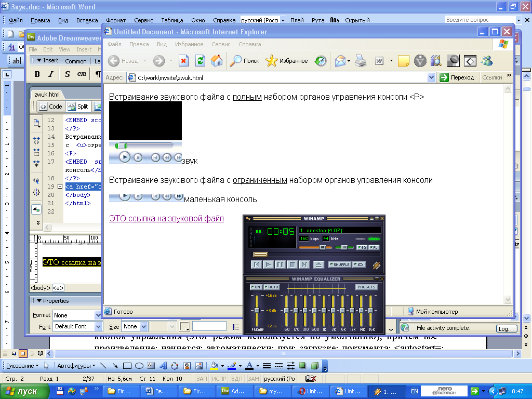The image size is (532, 399).
Task: Stop page loading with red X icon
Action: tap(183, 61)
